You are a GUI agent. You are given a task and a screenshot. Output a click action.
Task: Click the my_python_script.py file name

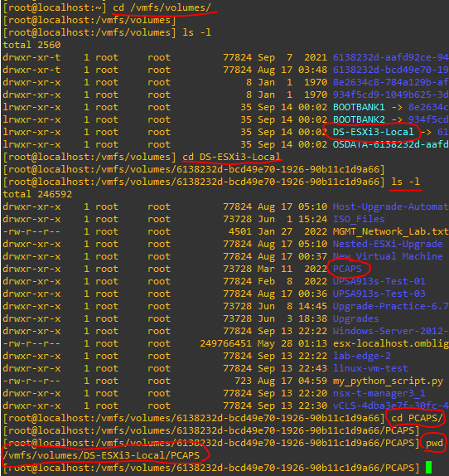coord(388,381)
